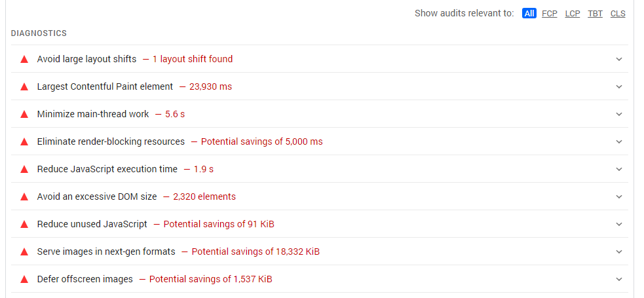644x298 pixels.
Task: Click the red triangle next to Reduce JavaScript execution time
Action: coord(24,170)
